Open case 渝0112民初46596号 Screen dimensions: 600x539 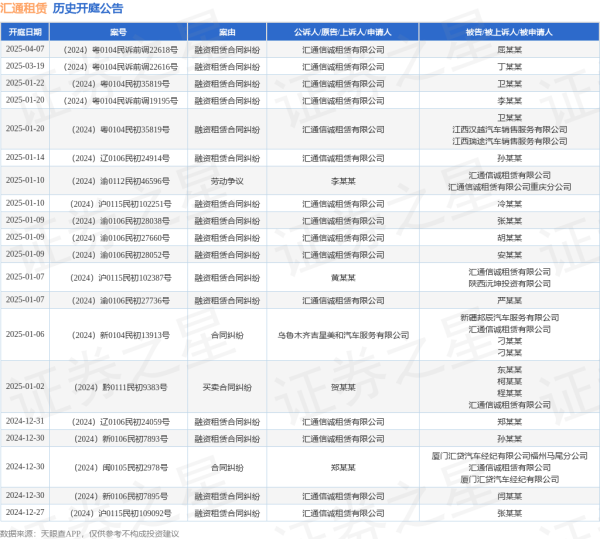tap(120, 181)
